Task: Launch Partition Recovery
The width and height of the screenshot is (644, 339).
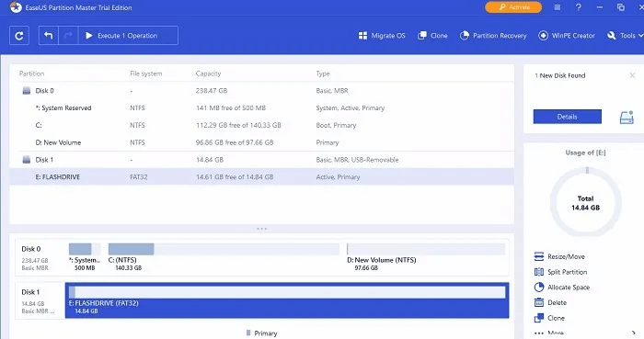Action: [x=493, y=36]
